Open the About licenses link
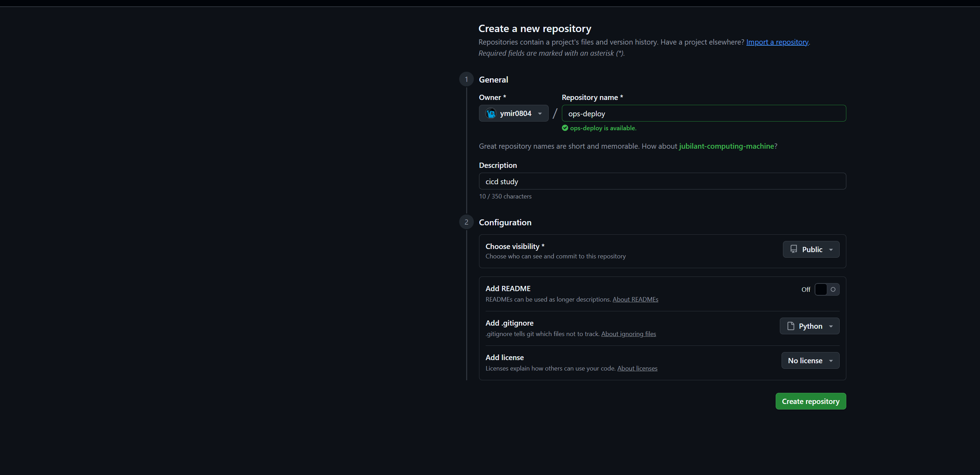 pyautogui.click(x=637, y=368)
